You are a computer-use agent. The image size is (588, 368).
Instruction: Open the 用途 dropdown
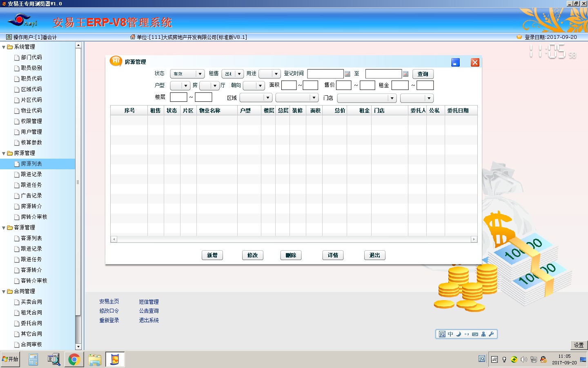(269, 74)
